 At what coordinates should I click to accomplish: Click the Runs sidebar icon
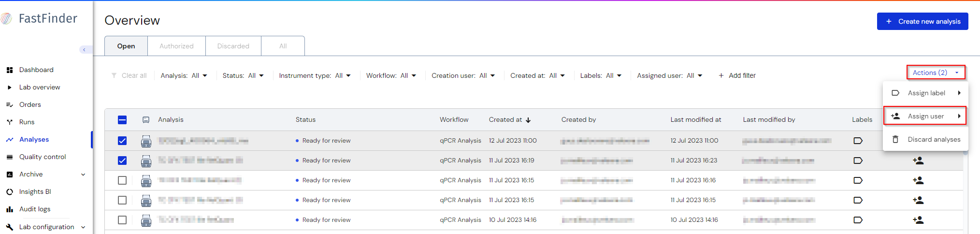(x=10, y=122)
